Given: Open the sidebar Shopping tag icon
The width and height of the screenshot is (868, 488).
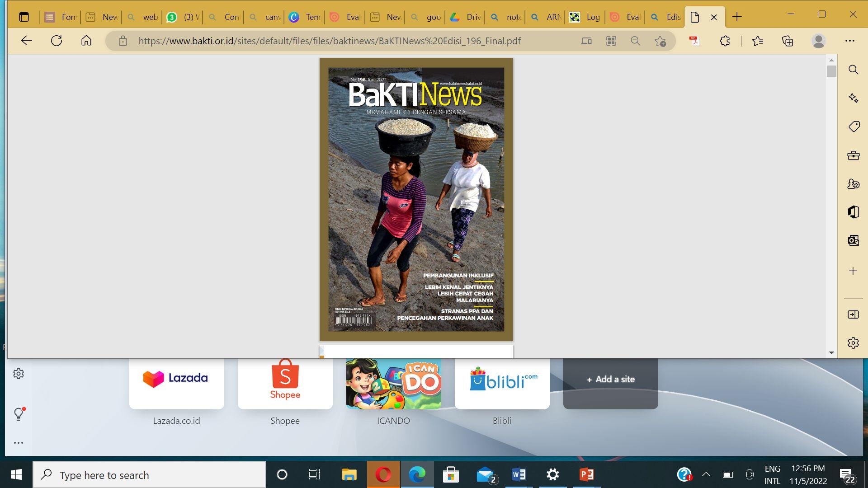Looking at the screenshot, I should (853, 127).
